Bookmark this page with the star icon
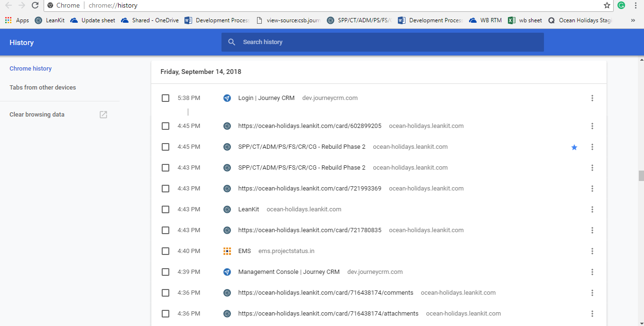Image resolution: width=644 pixels, height=326 pixels. (x=607, y=5)
